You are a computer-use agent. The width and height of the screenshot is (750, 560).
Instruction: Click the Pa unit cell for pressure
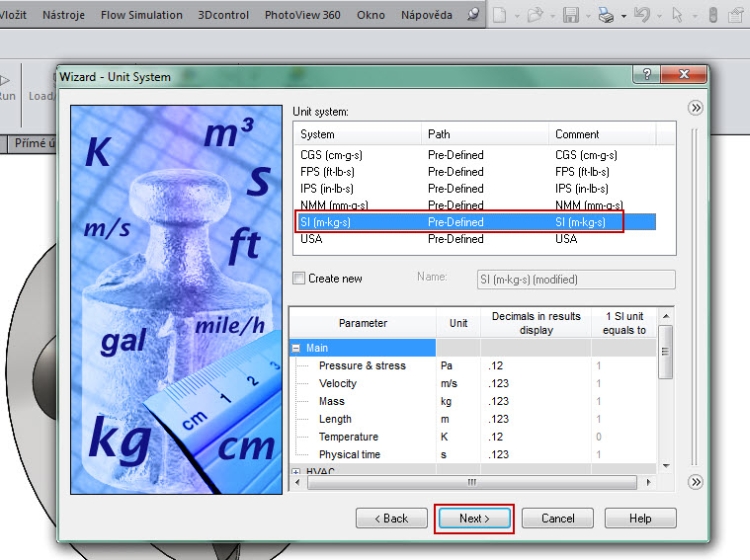(458, 366)
